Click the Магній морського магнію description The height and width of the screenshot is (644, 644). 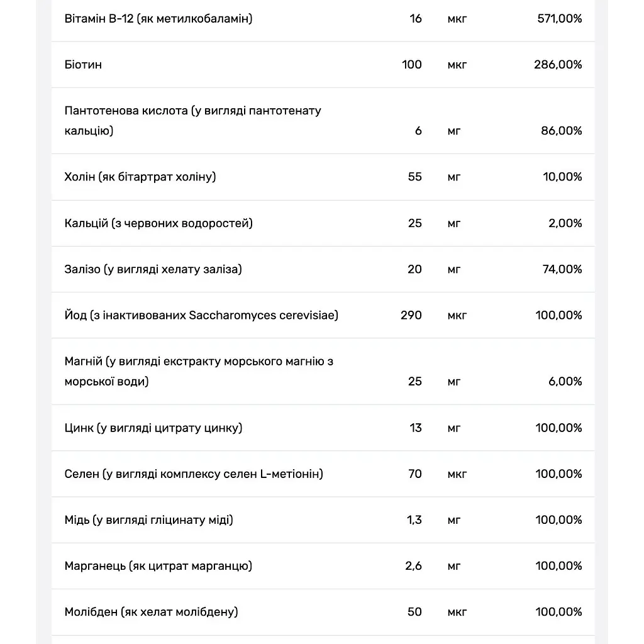tap(199, 372)
